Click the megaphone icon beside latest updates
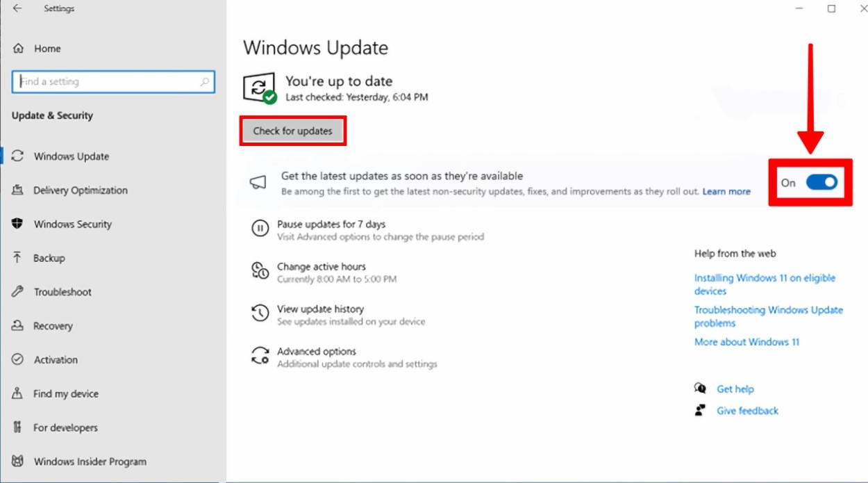This screenshot has width=868, height=483. point(258,183)
